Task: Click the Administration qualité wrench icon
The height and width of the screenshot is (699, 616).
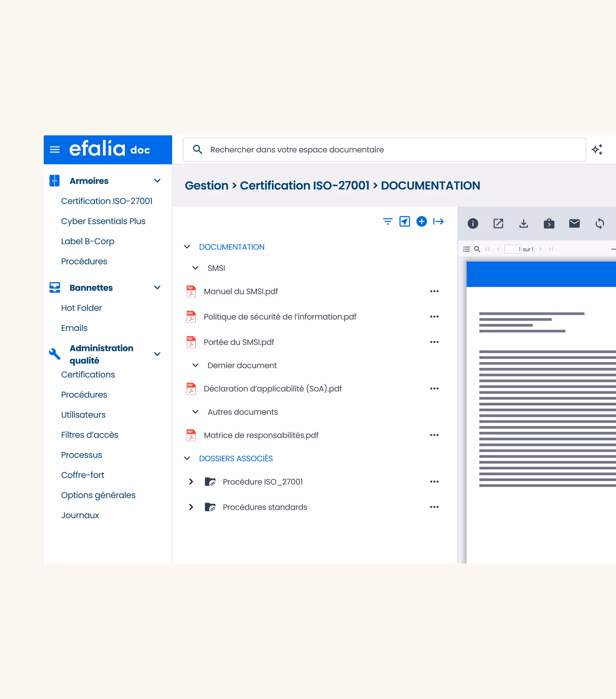Action: [x=55, y=354]
